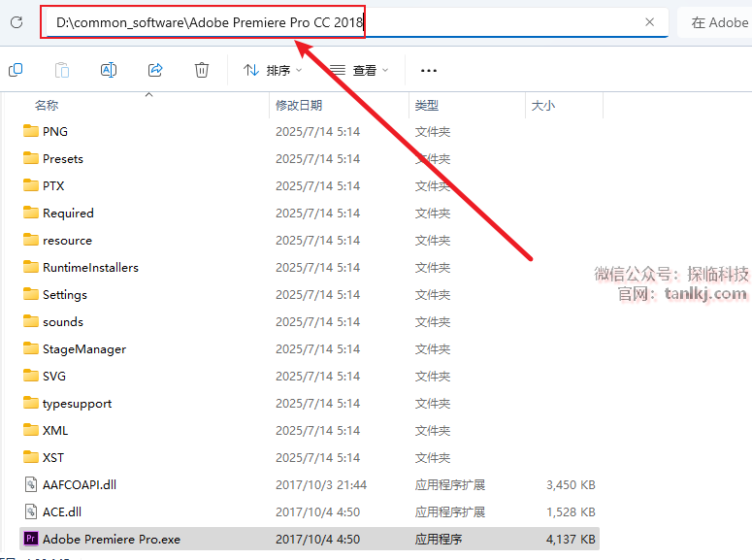The width and height of the screenshot is (752, 560).
Task: Click the Delete trash can icon
Action: [x=202, y=70]
